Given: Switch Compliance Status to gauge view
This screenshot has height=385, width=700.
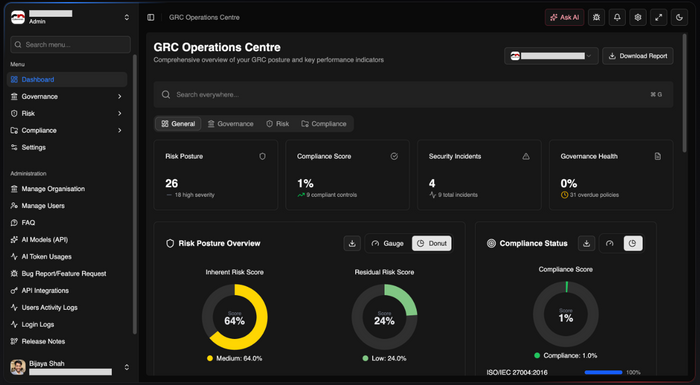Looking at the screenshot, I should [610, 243].
